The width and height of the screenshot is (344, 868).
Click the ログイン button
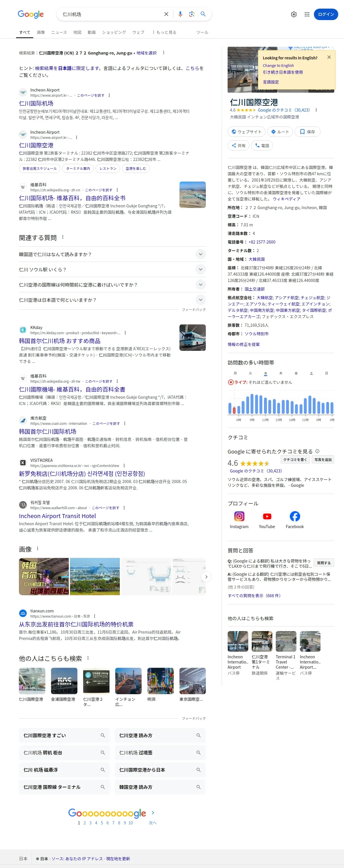(326, 15)
